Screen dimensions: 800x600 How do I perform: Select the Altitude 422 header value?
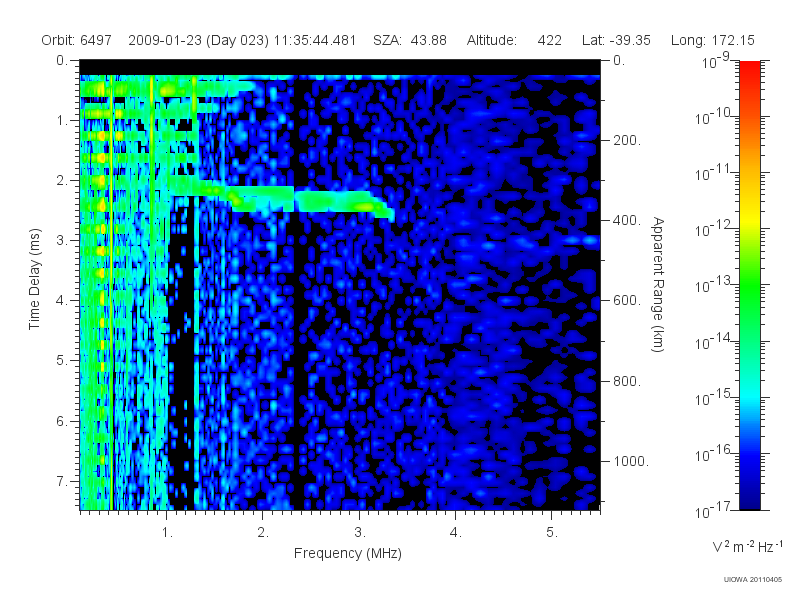[x=514, y=40]
